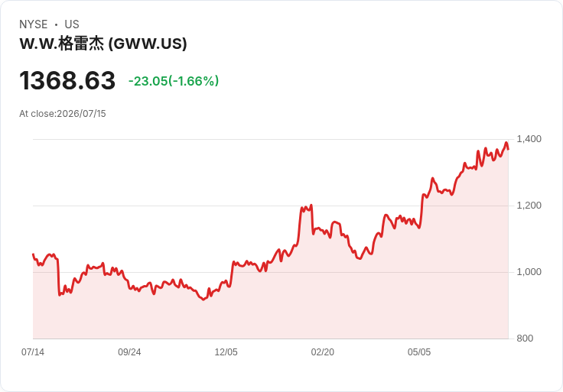
Task: Click the 1368.63 current price
Action: pyautogui.click(x=67, y=80)
